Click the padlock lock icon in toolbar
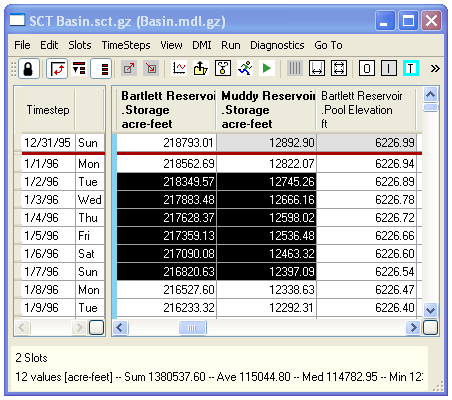 pos(29,69)
